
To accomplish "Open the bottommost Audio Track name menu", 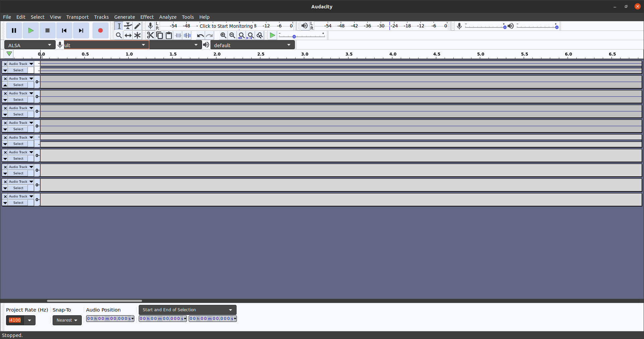I will click(x=21, y=196).
